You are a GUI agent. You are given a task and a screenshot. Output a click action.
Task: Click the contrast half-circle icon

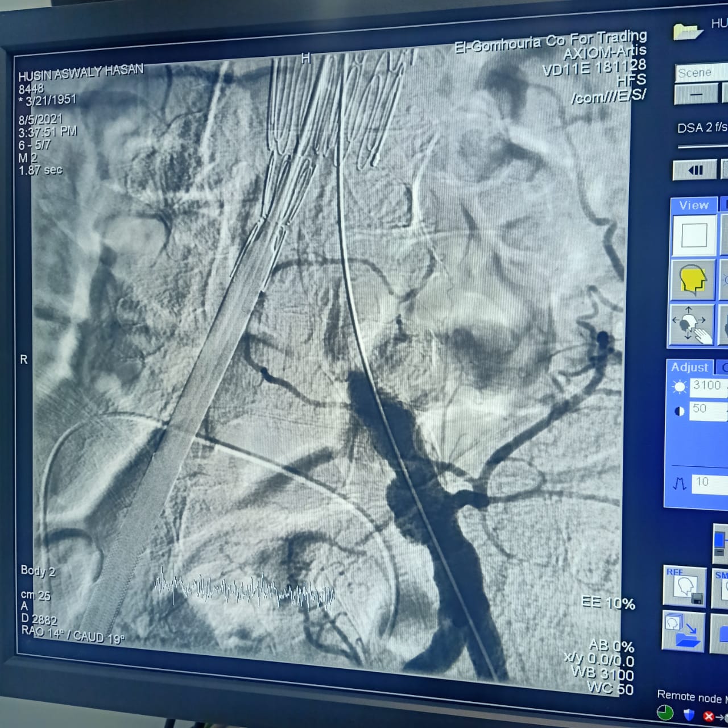(679, 411)
